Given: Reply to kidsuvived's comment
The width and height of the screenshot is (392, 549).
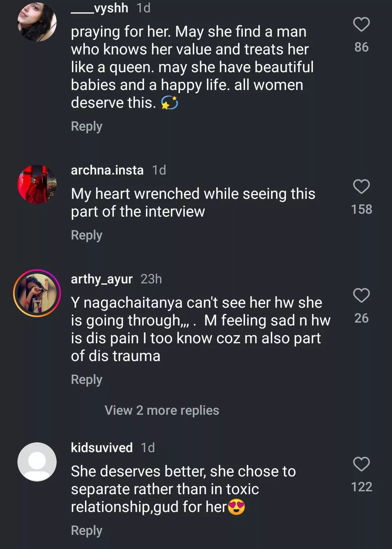Looking at the screenshot, I should pyautogui.click(x=87, y=530).
